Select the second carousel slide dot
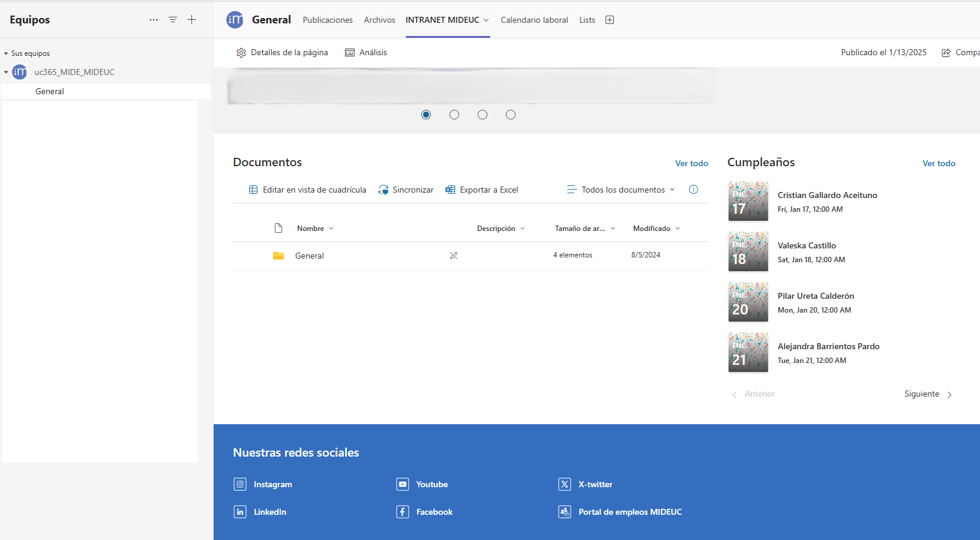This screenshot has width=980, height=540. (x=454, y=115)
